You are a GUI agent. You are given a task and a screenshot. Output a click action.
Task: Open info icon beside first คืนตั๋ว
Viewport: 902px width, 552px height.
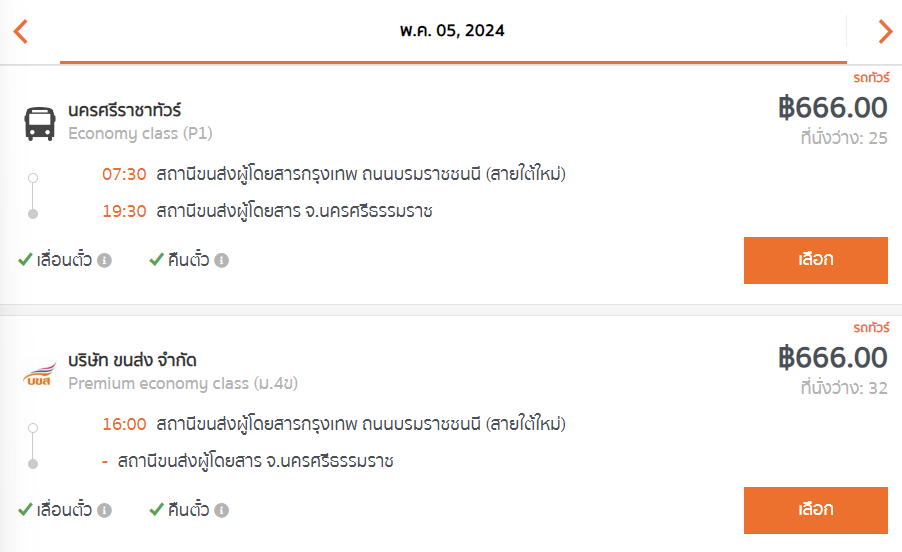click(221, 260)
